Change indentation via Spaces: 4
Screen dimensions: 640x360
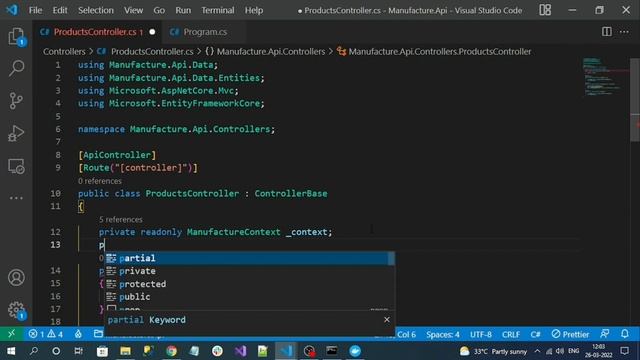point(442,334)
